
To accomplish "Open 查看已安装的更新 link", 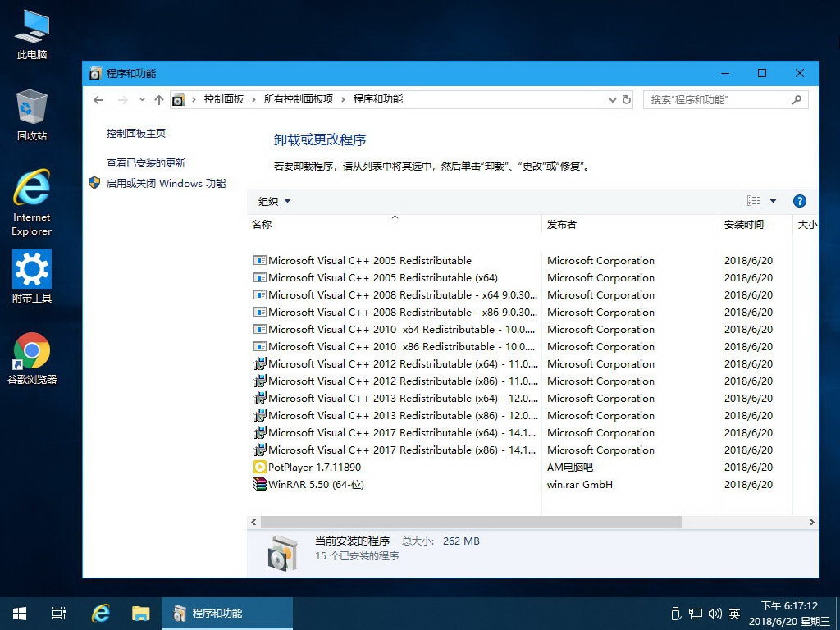I will tap(146, 163).
